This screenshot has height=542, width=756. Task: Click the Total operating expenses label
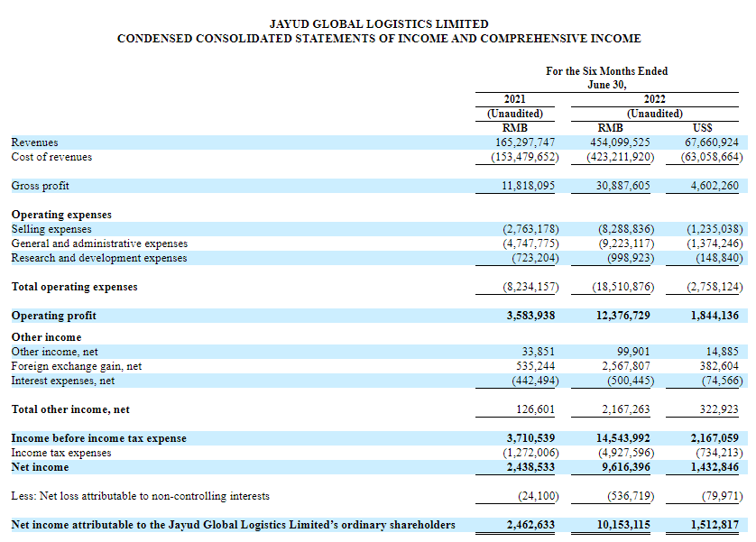tap(74, 287)
